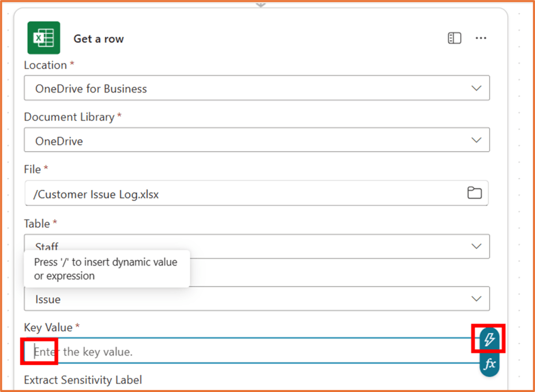Screen dimensions: 535x392
Task: Open the expression editor with the fx icon
Action: (489, 364)
